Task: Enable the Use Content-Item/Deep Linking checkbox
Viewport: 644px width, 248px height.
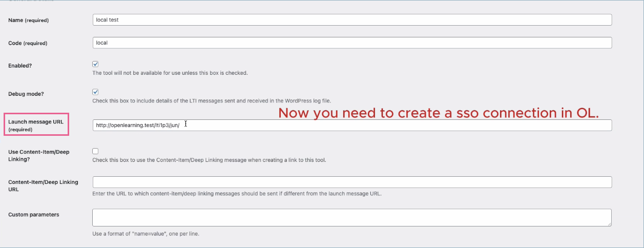Action: point(95,151)
